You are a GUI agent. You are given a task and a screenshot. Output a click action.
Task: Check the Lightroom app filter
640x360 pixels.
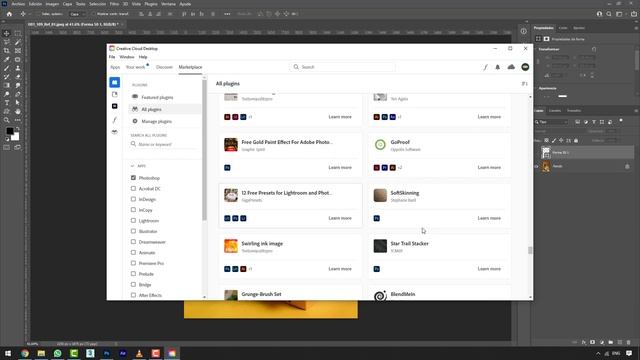click(x=133, y=220)
